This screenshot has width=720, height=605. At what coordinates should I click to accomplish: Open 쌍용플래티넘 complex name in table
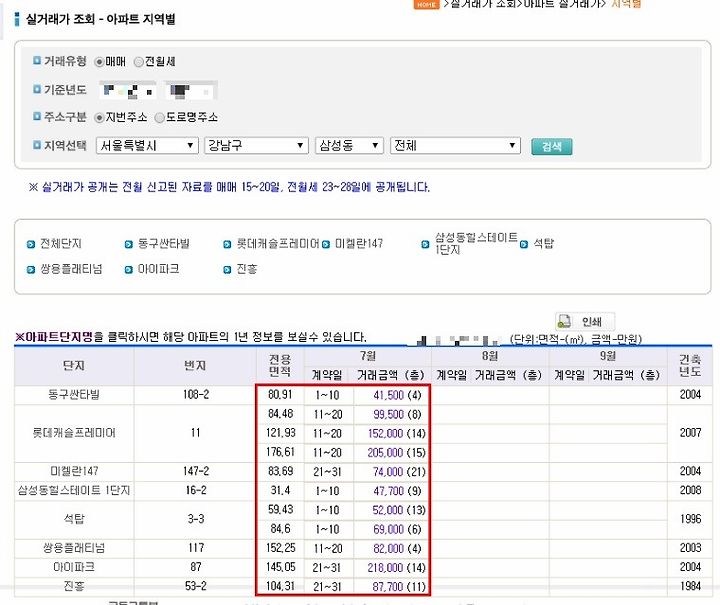pyautogui.click(x=74, y=548)
